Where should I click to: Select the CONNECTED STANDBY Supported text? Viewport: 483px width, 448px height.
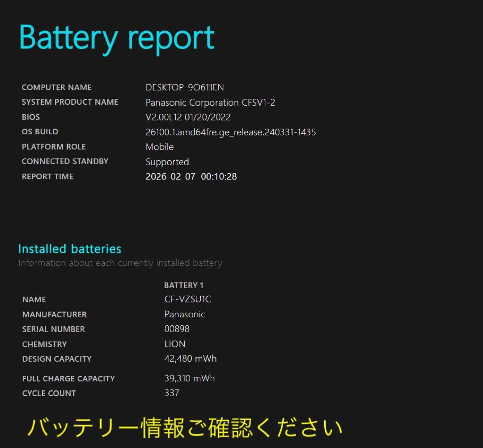click(167, 162)
